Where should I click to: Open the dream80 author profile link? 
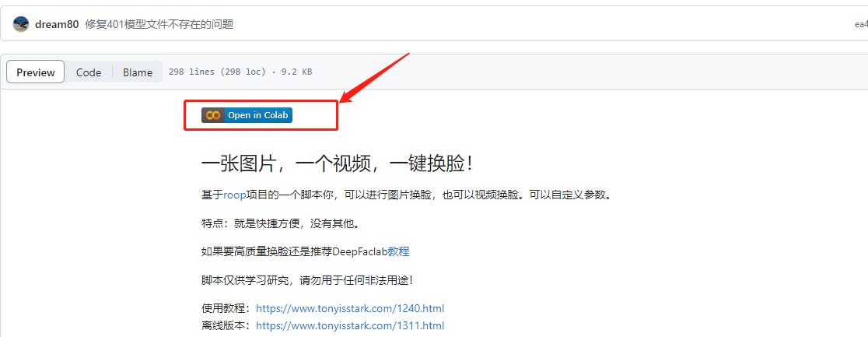point(57,24)
